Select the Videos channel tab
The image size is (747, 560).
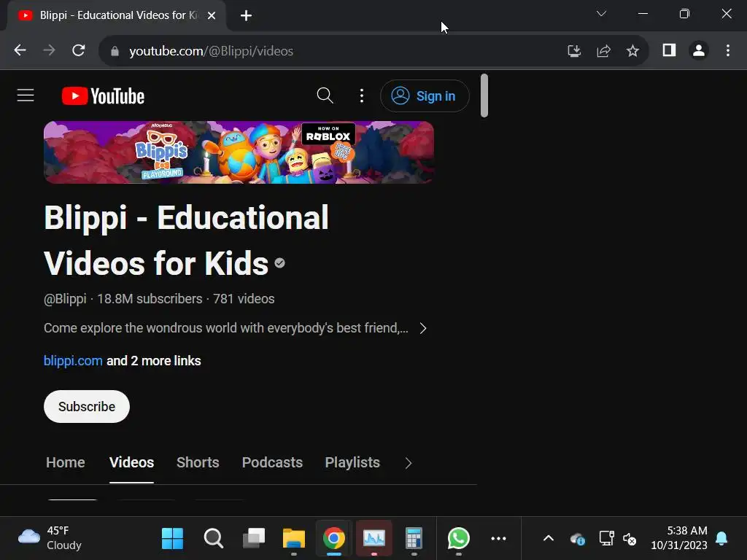tap(131, 462)
